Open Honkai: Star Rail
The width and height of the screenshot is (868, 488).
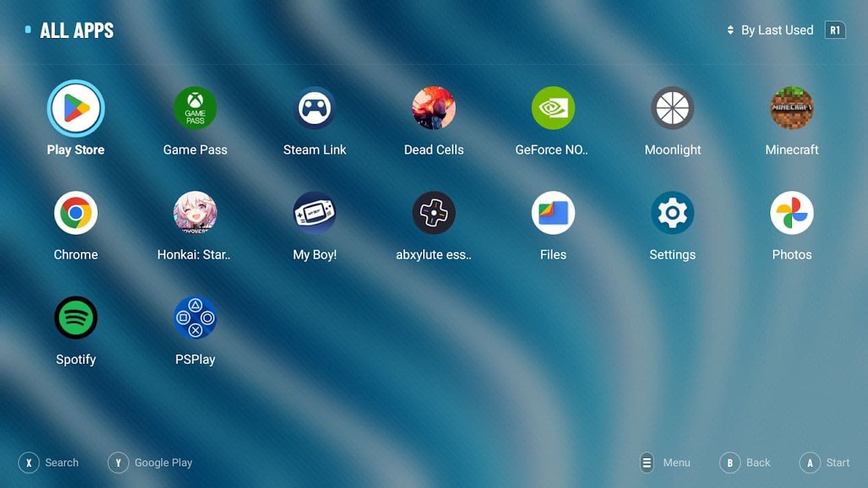pyautogui.click(x=195, y=213)
